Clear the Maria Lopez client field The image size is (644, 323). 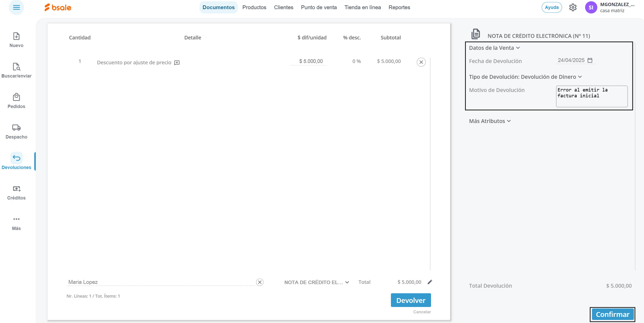(260, 282)
